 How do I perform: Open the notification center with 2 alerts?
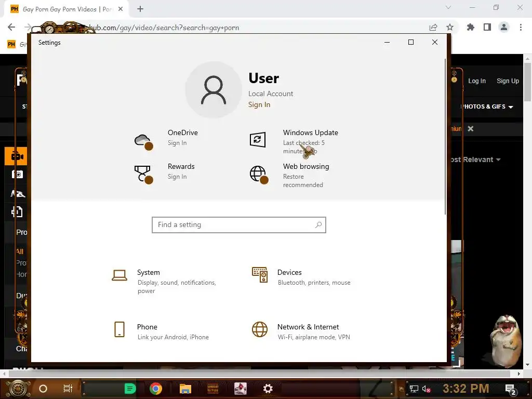point(511,389)
